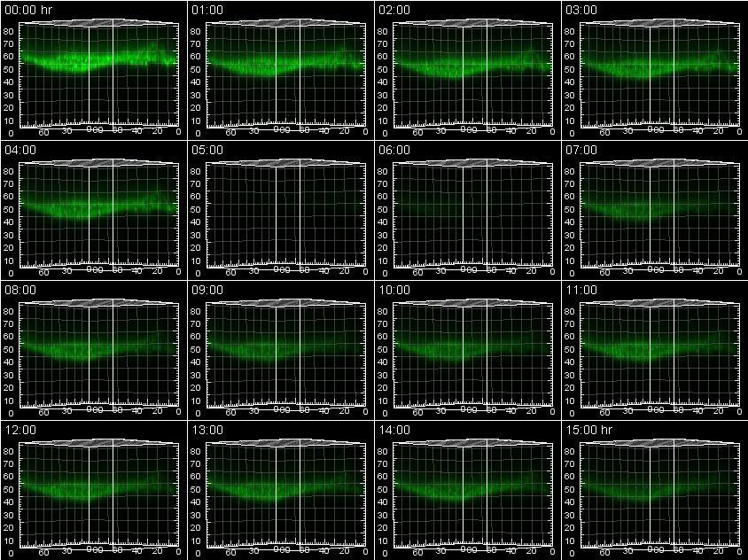Click the 10 y-axis tick in 12:00 panel
The height and width of the screenshot is (560, 748).
coord(8,541)
